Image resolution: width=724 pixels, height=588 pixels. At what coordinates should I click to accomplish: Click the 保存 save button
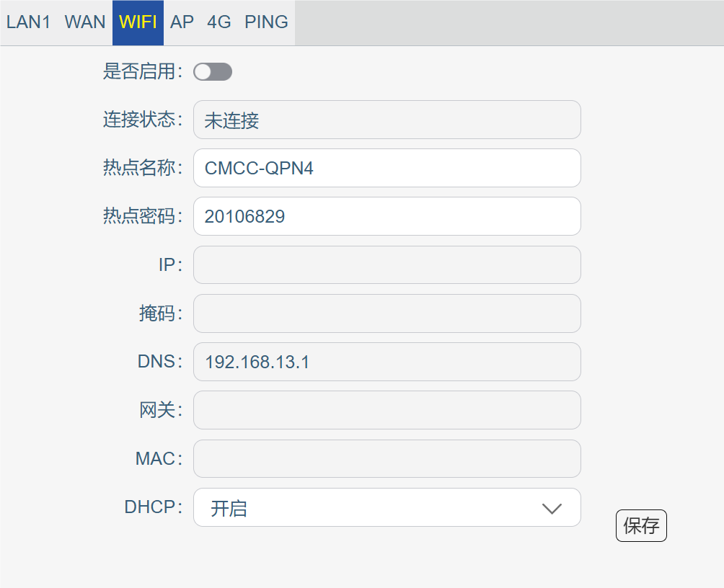coord(641,526)
